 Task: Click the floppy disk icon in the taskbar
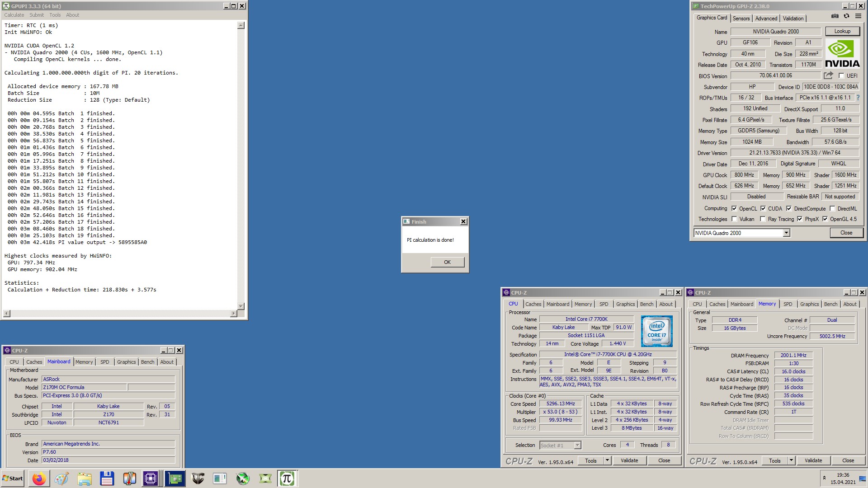point(107,479)
